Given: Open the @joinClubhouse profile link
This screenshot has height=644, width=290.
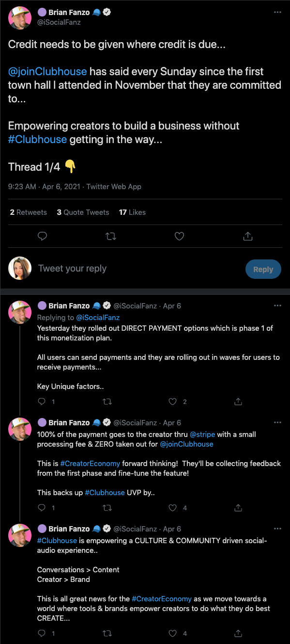Looking at the screenshot, I should click(x=46, y=71).
